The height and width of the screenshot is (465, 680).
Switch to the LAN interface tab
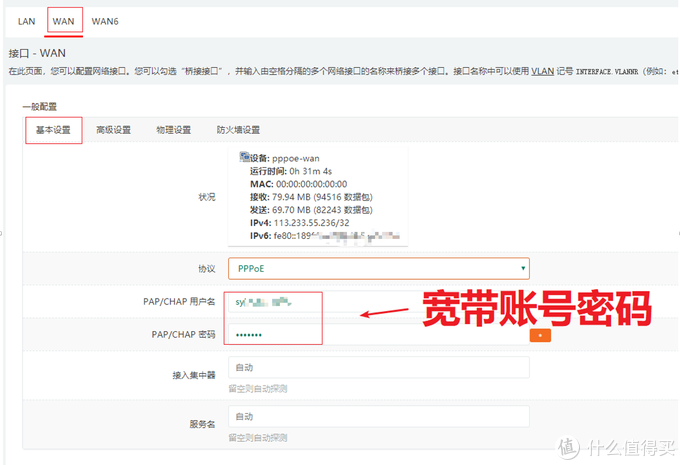point(26,21)
